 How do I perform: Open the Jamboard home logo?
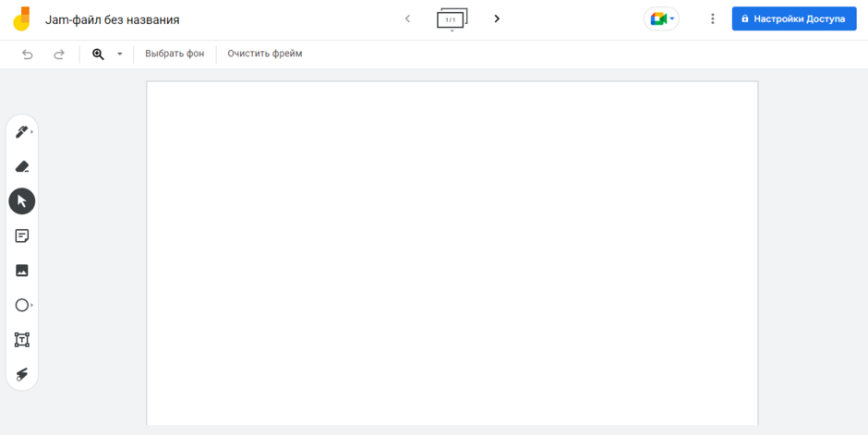(x=22, y=18)
